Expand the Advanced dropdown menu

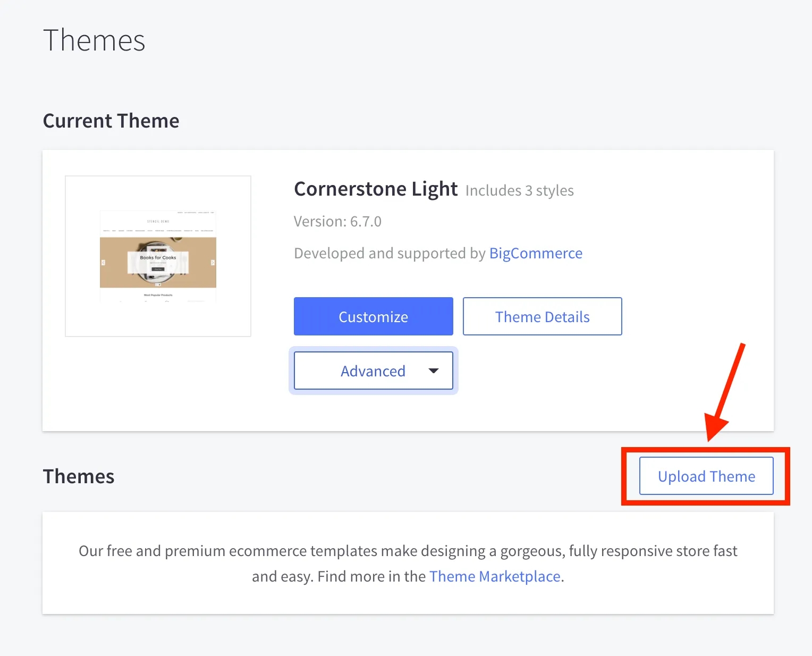pos(373,371)
